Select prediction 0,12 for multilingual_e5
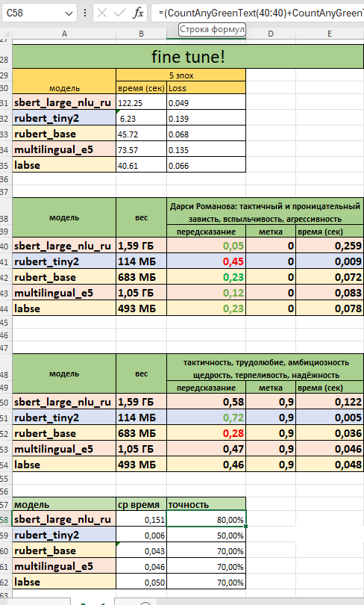The height and width of the screenshot is (605, 364). coord(206,293)
